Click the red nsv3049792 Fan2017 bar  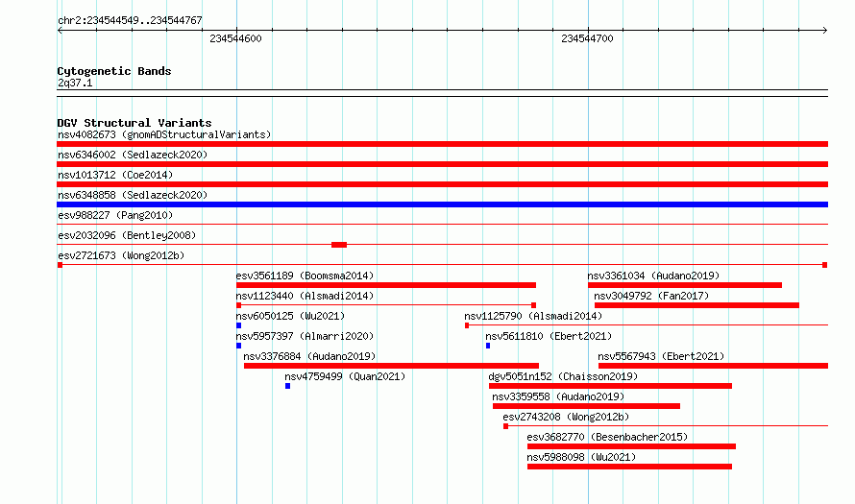(x=696, y=305)
